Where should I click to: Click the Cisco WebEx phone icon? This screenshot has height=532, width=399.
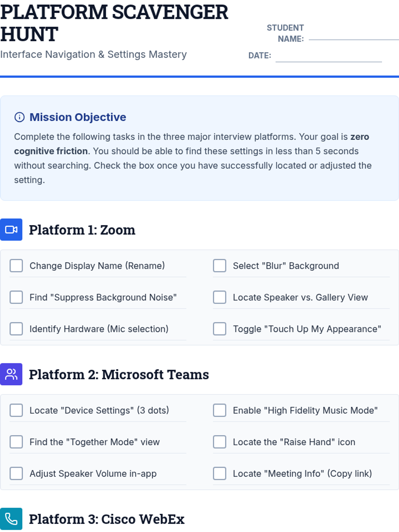click(11, 519)
